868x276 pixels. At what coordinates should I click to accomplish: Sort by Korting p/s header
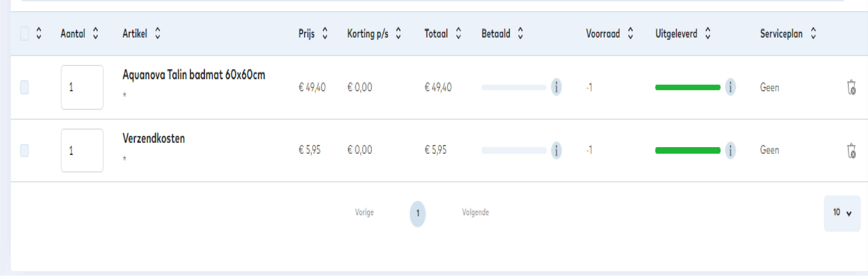(x=398, y=33)
